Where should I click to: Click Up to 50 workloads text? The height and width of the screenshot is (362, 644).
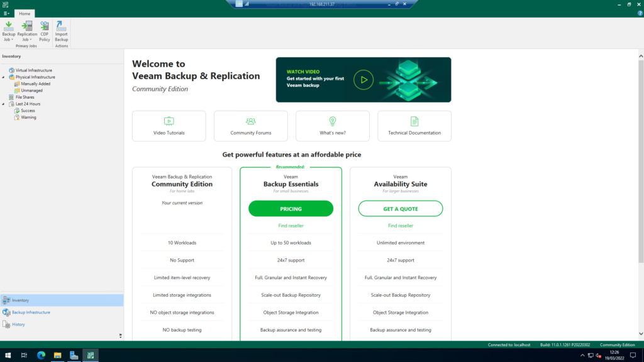coord(291,243)
